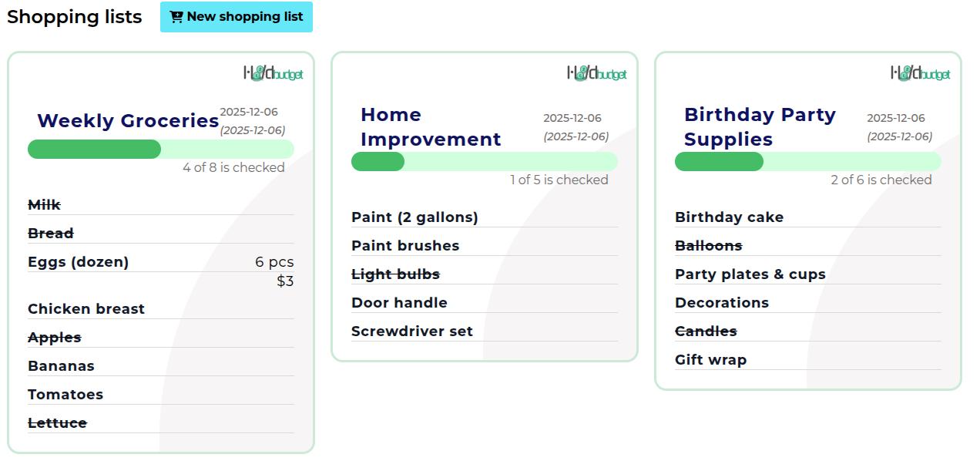The height and width of the screenshot is (461, 980).
Task: Open the Weekly Groceries list
Action: [128, 120]
